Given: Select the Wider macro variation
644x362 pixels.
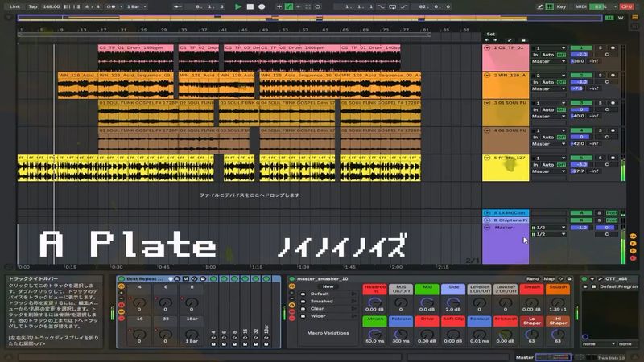Looking at the screenshot, I should pyautogui.click(x=319, y=315).
